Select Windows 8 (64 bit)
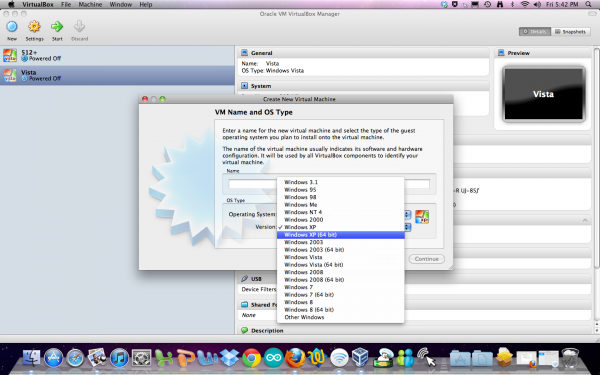The height and width of the screenshot is (375, 600). click(x=341, y=310)
